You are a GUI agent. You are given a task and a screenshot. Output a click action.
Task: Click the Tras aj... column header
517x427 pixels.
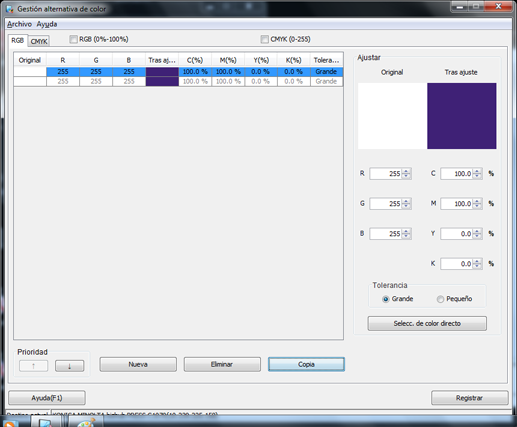point(162,60)
